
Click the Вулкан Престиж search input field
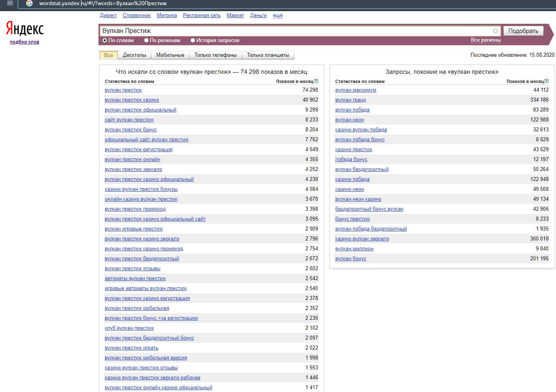click(294, 31)
